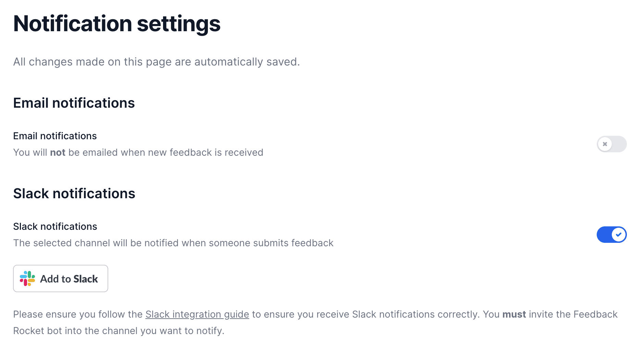Click the Slack notifications section heading
Image resolution: width=644 pixels, height=356 pixels.
click(x=74, y=193)
